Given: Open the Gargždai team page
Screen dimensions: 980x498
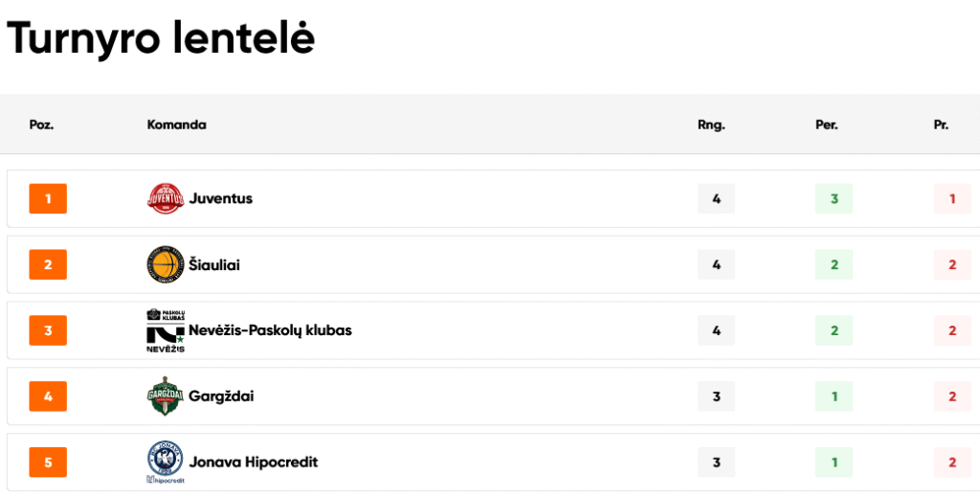Looking at the screenshot, I should (x=221, y=396).
